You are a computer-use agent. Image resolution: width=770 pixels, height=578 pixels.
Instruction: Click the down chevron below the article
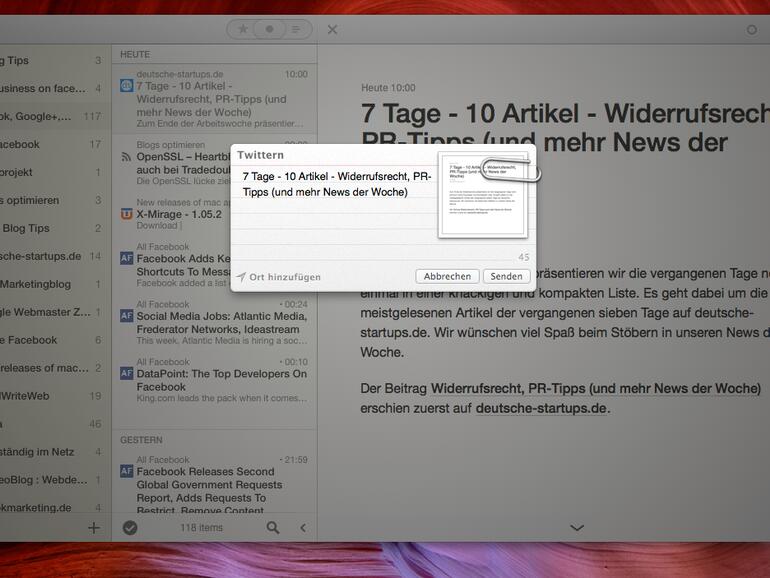[x=577, y=527]
